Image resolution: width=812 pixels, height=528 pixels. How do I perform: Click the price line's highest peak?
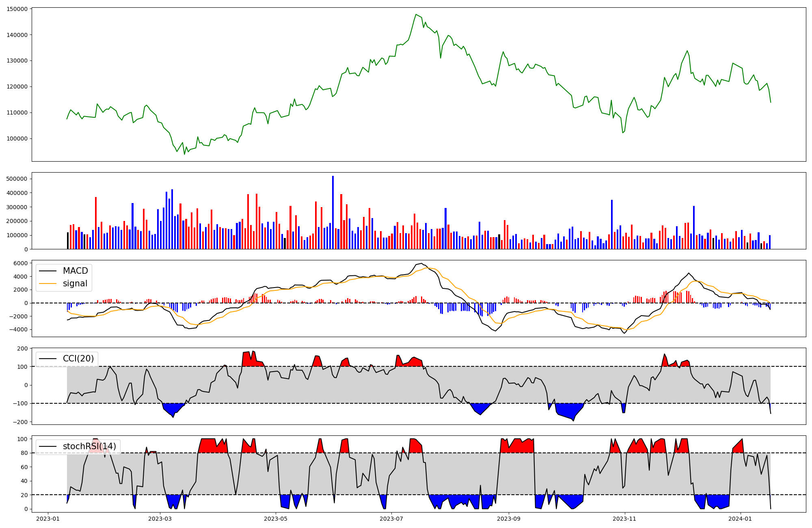point(416,15)
